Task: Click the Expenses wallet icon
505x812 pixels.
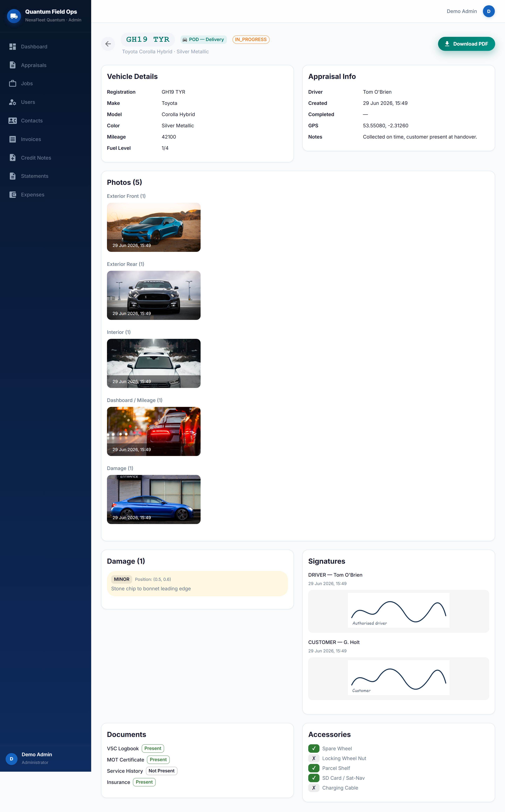Action: [x=13, y=195]
